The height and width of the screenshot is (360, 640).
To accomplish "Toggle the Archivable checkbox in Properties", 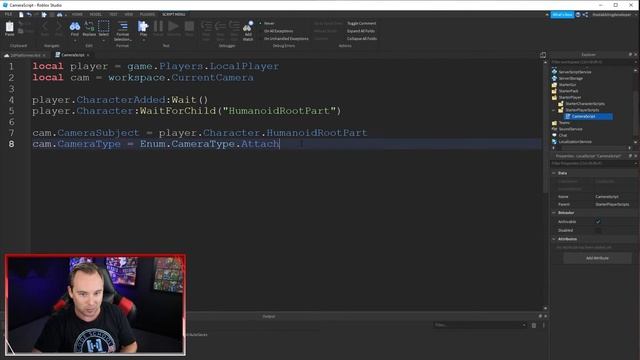I will [x=598, y=222].
